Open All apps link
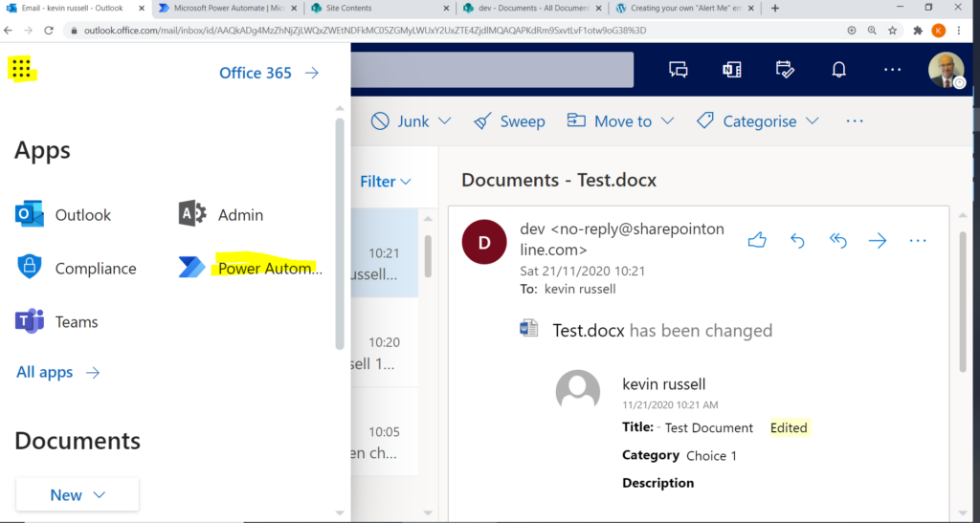Image resolution: width=980 pixels, height=523 pixels. 57,373
